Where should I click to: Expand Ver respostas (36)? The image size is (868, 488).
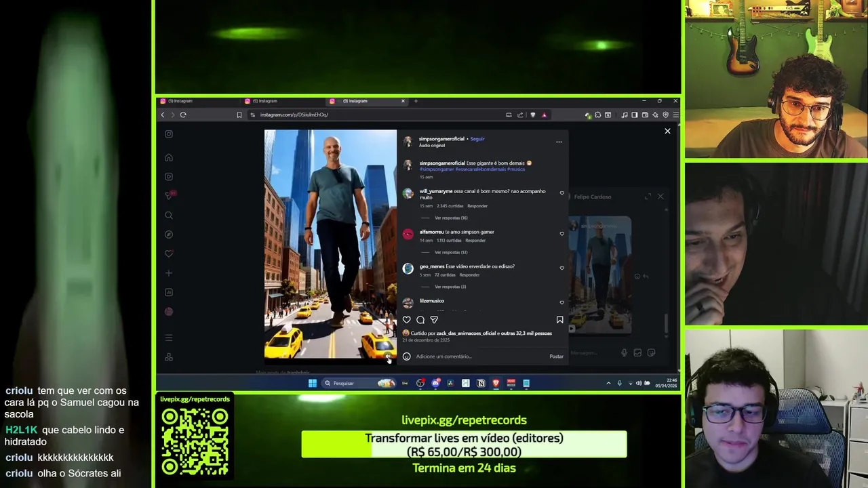click(451, 218)
